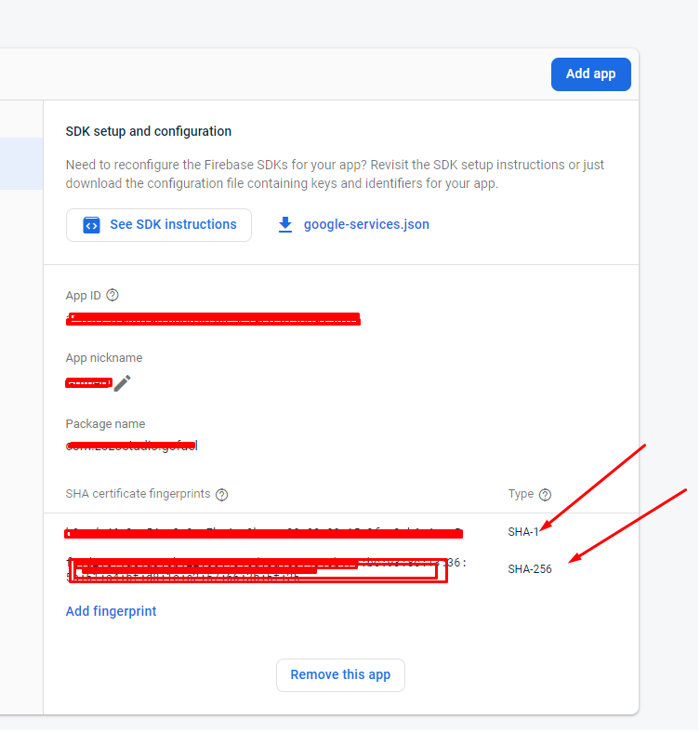700x733 pixels.
Task: Open the help icon next to App ID
Action: pyautogui.click(x=112, y=296)
